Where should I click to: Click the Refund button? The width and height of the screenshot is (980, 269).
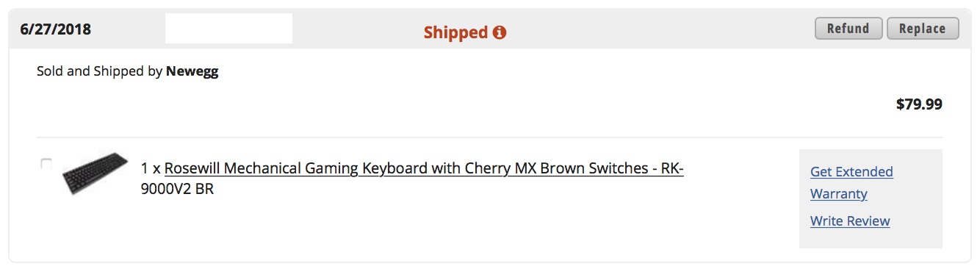[849, 29]
